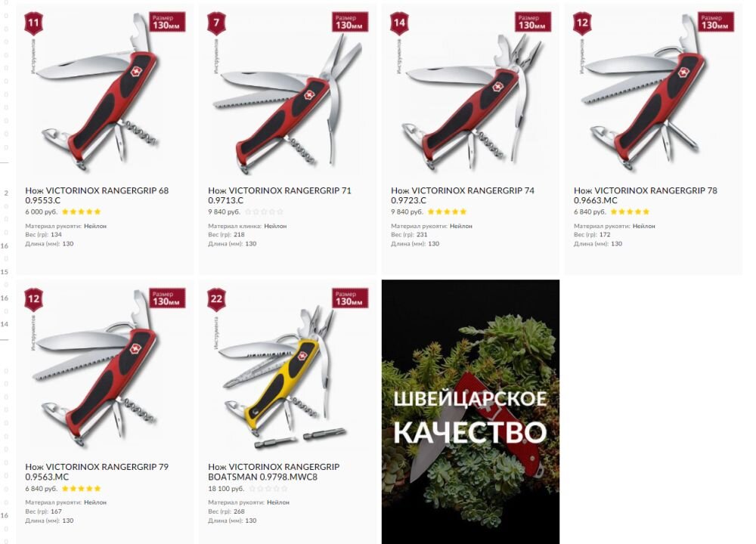The image size is (756, 544).
Task: Click the 130мм size tag on Boatsman knife
Action: click(x=350, y=298)
